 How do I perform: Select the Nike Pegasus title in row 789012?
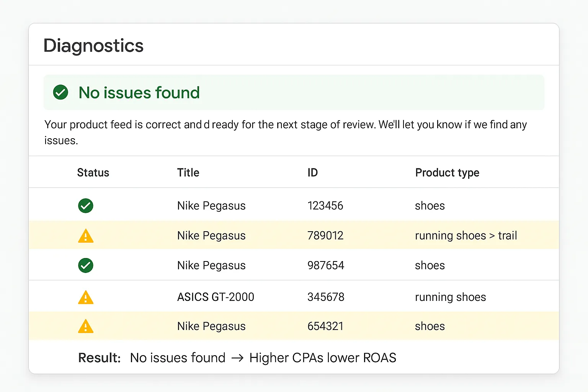(x=211, y=236)
